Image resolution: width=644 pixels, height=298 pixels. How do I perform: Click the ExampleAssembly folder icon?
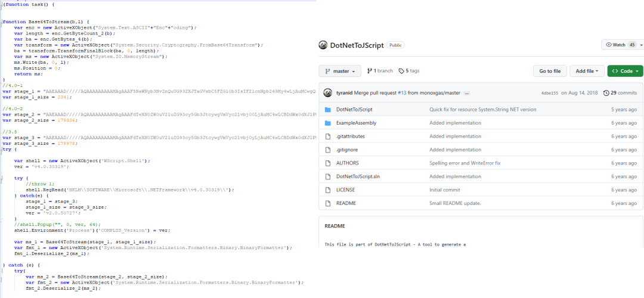[328, 123]
